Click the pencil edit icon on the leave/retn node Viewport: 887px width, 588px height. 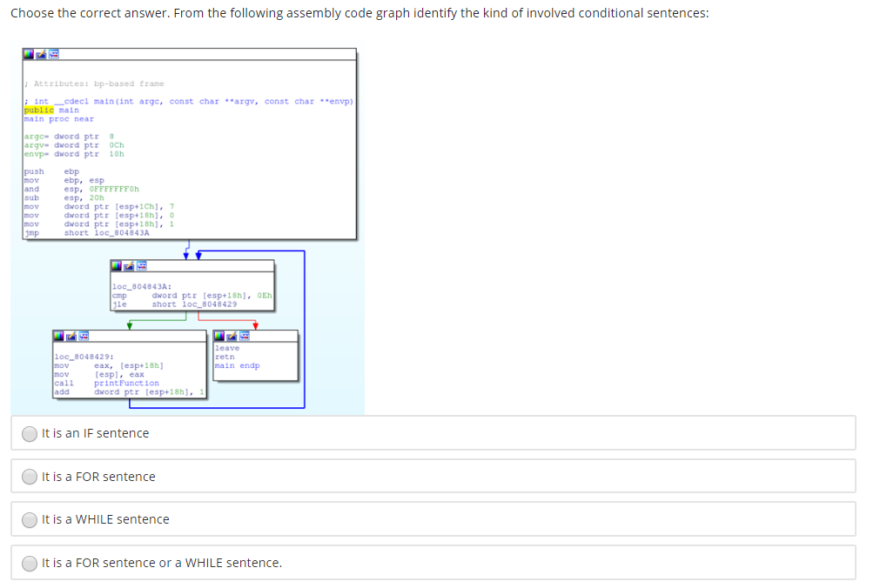[x=232, y=337]
